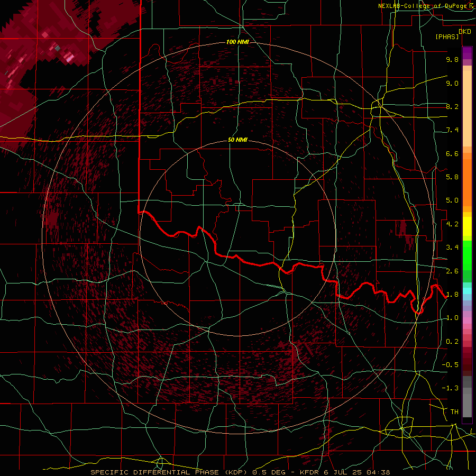Click the -1.3 value on the color scale

pos(450,389)
